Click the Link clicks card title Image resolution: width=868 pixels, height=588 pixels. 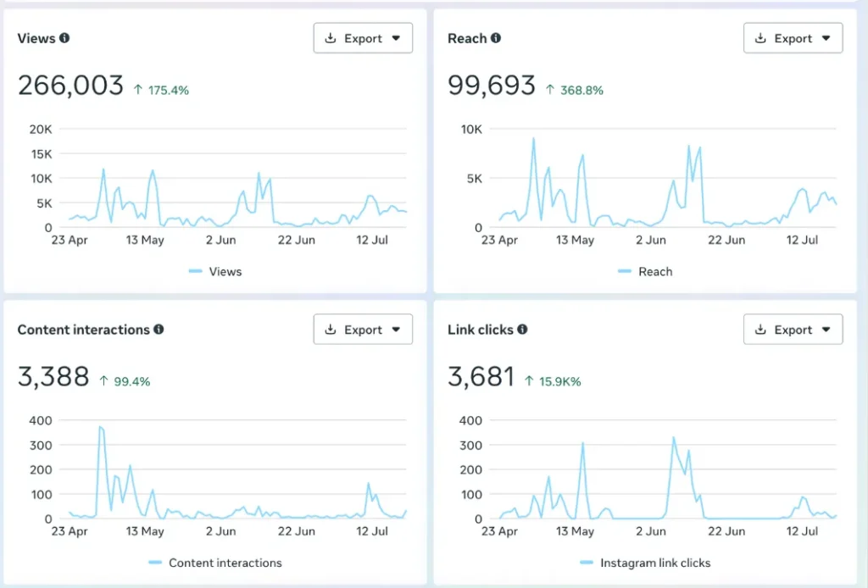(480, 330)
